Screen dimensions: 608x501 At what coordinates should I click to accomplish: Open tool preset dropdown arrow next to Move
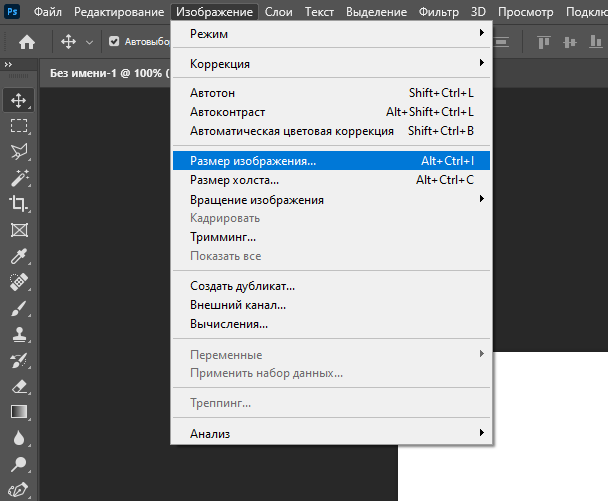[x=89, y=42]
